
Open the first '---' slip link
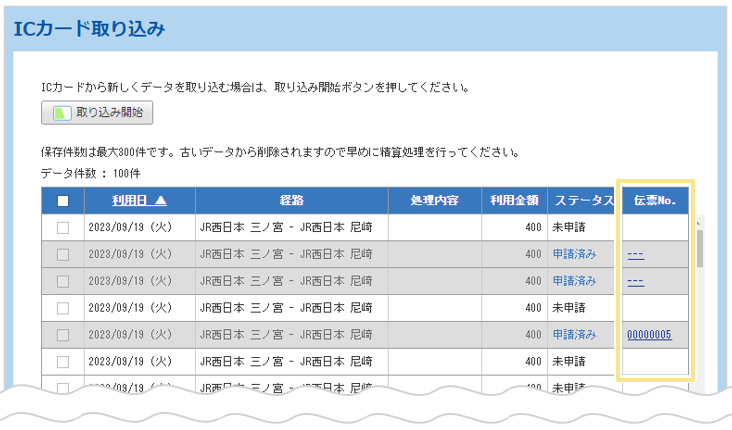pyautogui.click(x=635, y=255)
